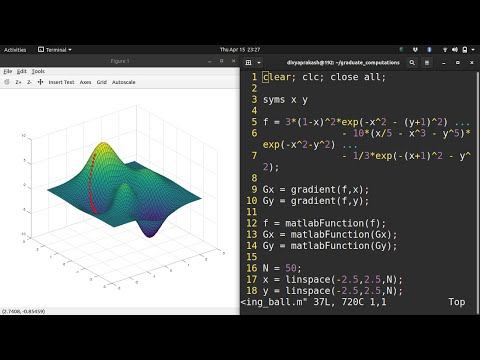
Task: Open the Tools menu of Figure 1
Action: point(38,71)
